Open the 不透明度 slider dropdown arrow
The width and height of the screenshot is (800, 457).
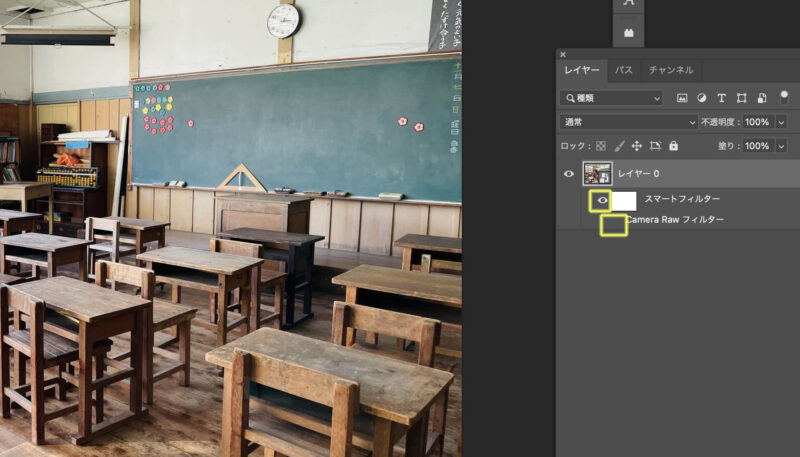781,122
